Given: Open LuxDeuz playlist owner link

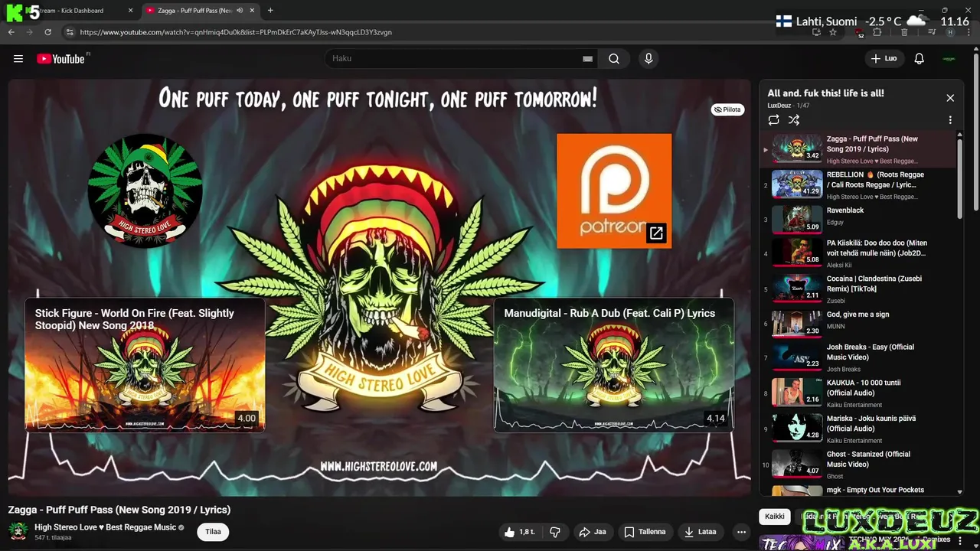Looking at the screenshot, I should point(779,106).
